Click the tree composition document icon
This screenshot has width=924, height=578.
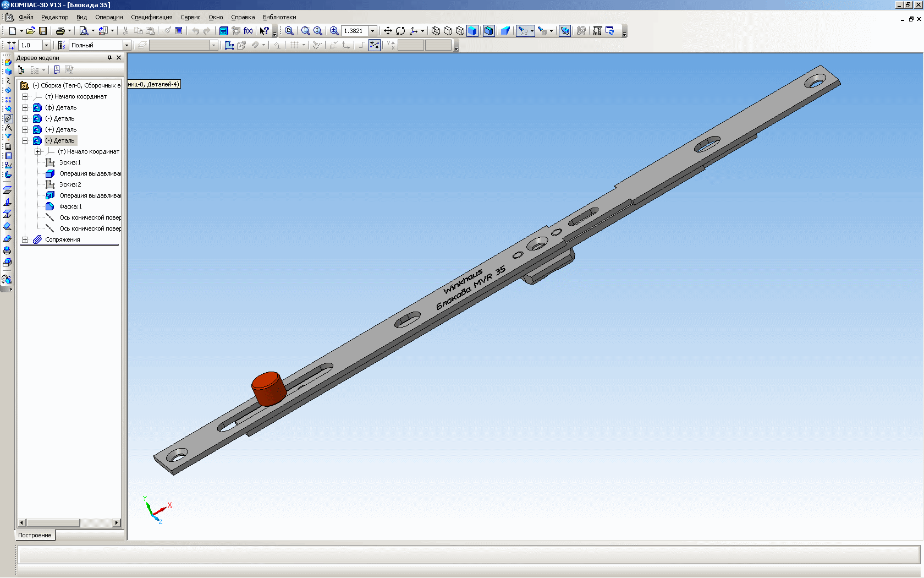(57, 70)
